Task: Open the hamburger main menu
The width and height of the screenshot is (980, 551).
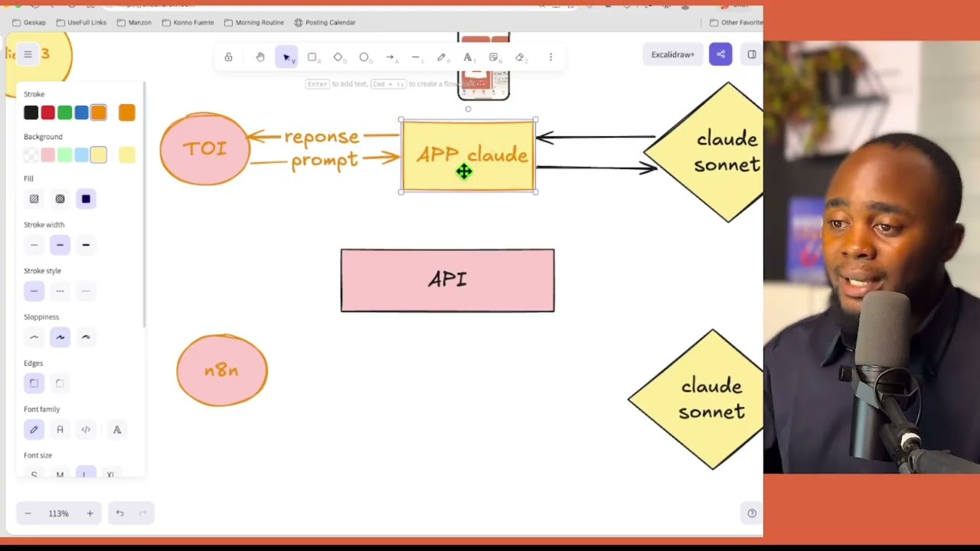Action: point(28,54)
